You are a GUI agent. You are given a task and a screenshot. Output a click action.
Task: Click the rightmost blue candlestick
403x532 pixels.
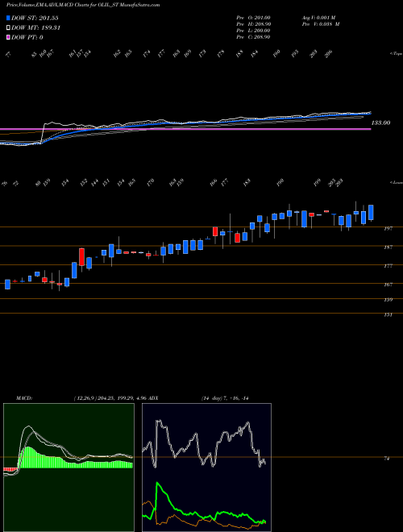(x=371, y=212)
